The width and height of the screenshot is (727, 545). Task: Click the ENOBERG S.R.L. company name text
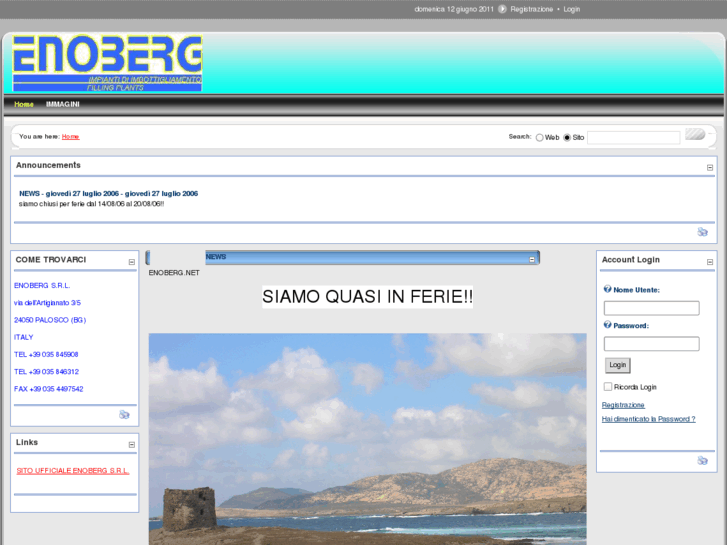[x=42, y=286]
